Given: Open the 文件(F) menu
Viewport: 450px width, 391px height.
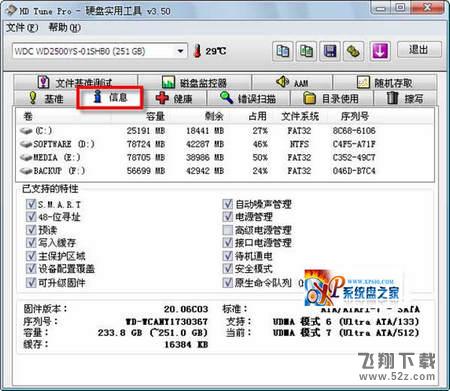Looking at the screenshot, I should pos(22,27).
